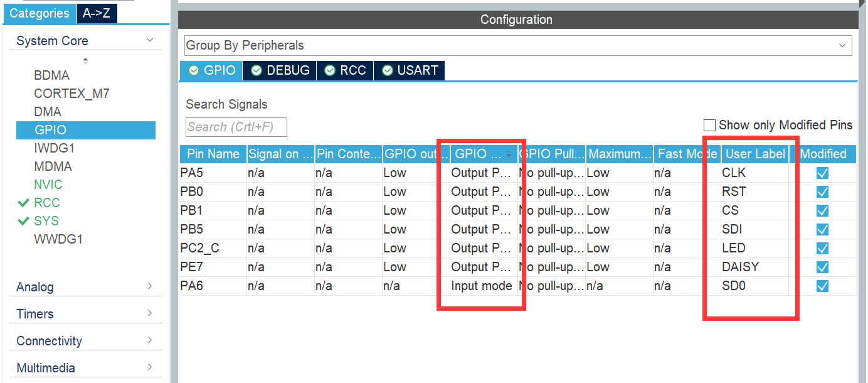The image size is (868, 383).
Task: Select WWDG1 in System Core list
Action: (58, 239)
